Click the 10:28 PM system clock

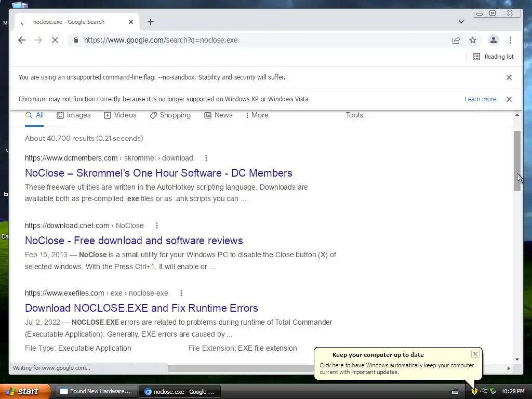(x=513, y=392)
